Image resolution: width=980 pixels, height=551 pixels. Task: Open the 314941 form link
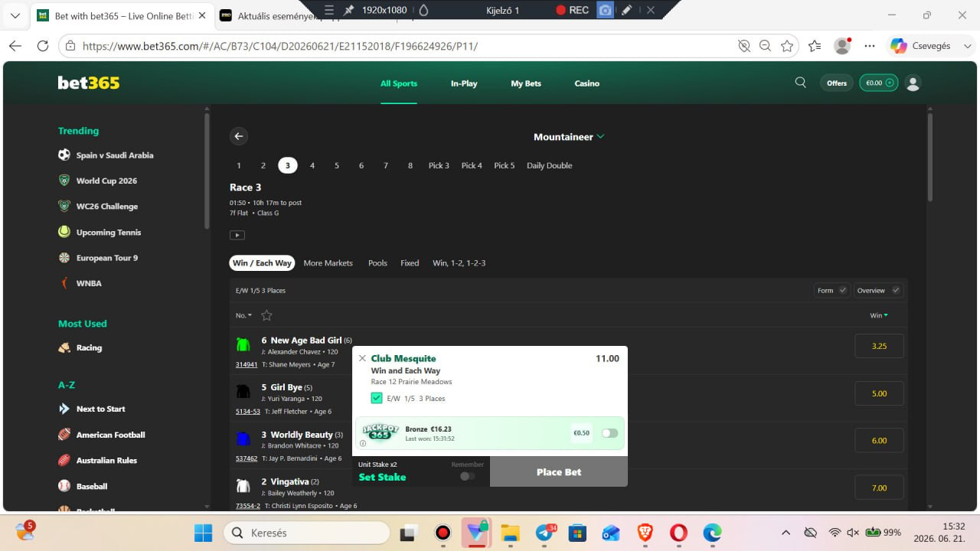[x=247, y=365]
